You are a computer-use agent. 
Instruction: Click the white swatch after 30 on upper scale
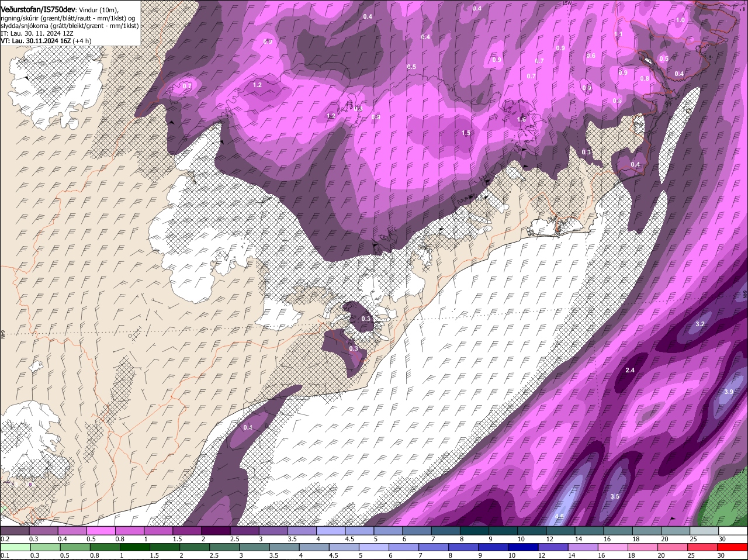[733, 531]
